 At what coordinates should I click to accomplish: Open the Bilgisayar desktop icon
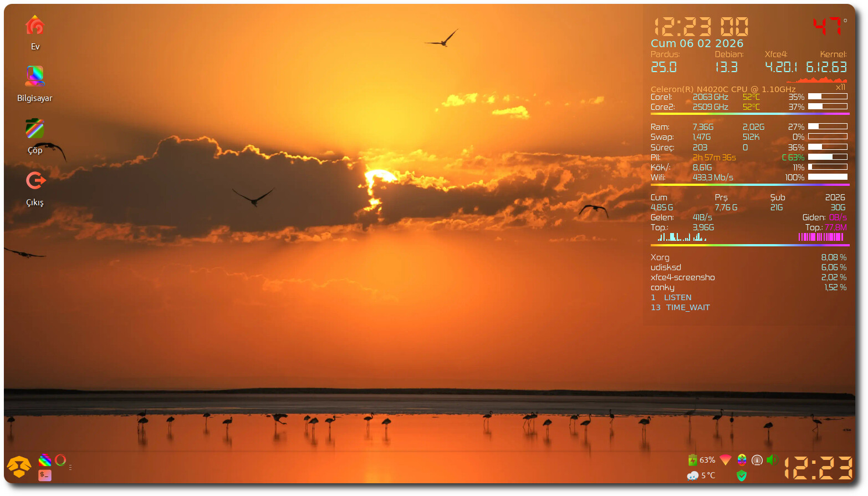35,77
